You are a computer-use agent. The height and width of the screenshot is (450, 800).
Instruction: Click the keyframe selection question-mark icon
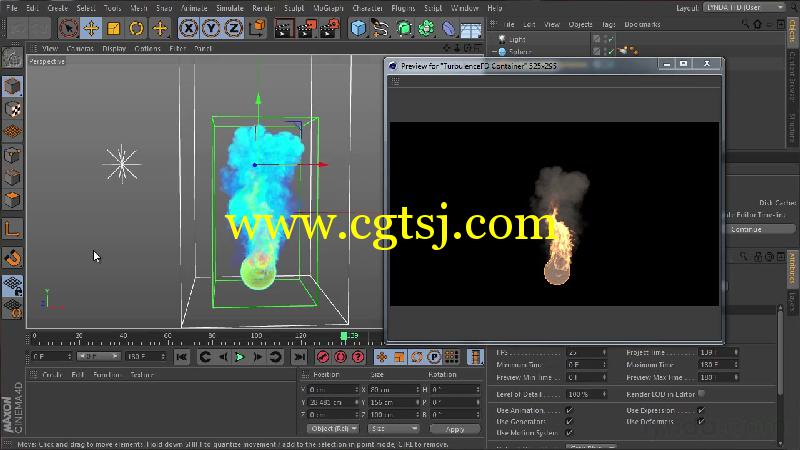pos(358,357)
